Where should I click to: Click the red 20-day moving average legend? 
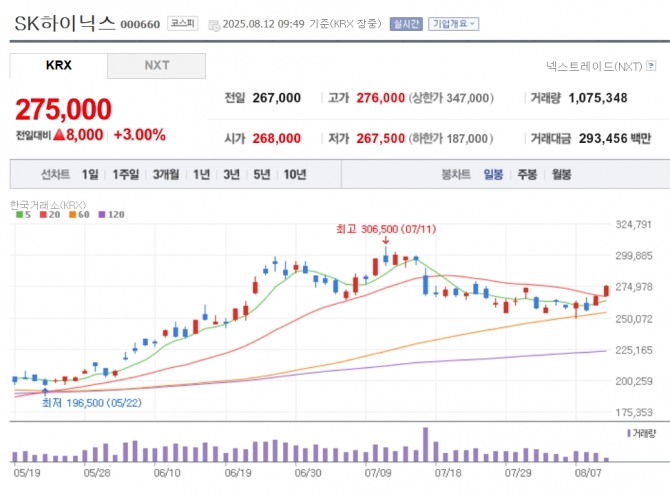point(50,214)
